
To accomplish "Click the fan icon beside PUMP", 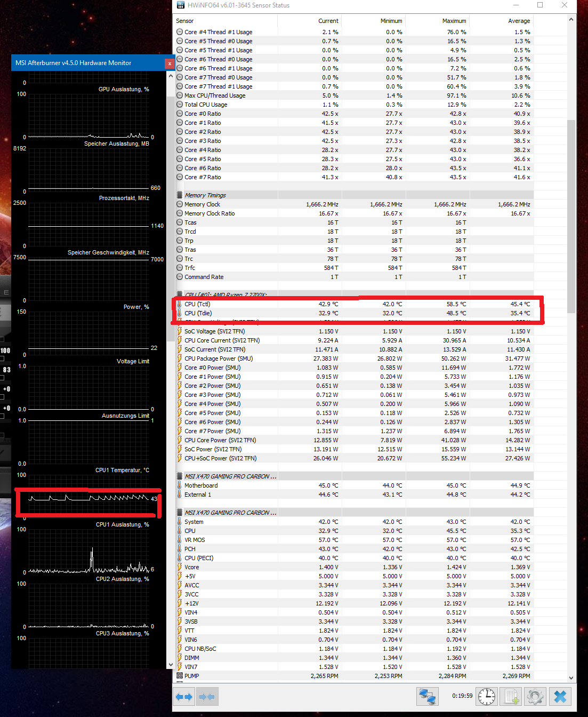I will (180, 676).
